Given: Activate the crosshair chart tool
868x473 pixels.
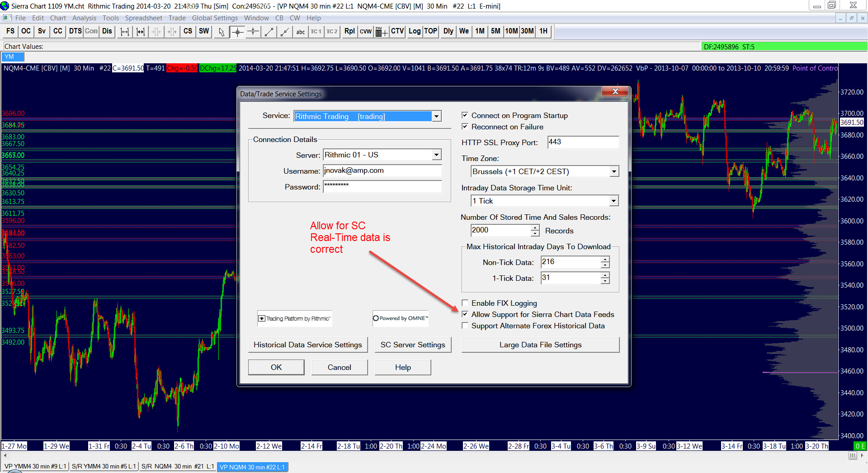Looking at the screenshot, I should pyautogui.click(x=237, y=31).
